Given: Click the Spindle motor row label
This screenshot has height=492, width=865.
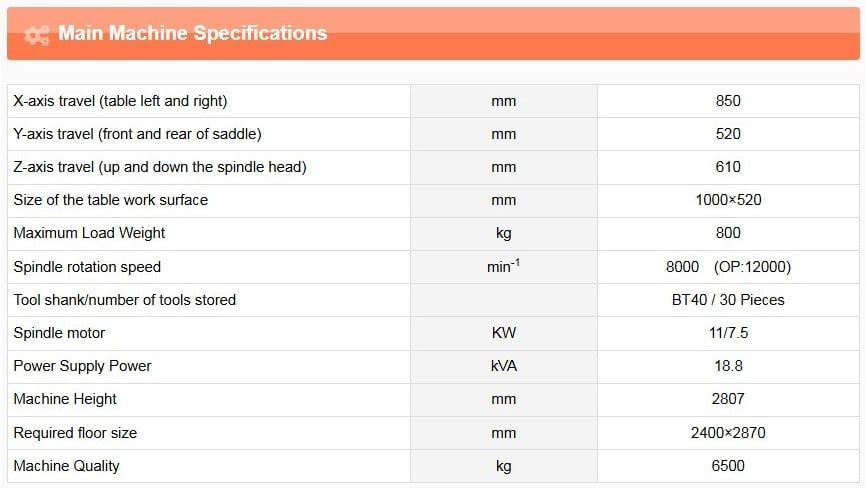Looking at the screenshot, I should [x=59, y=333].
